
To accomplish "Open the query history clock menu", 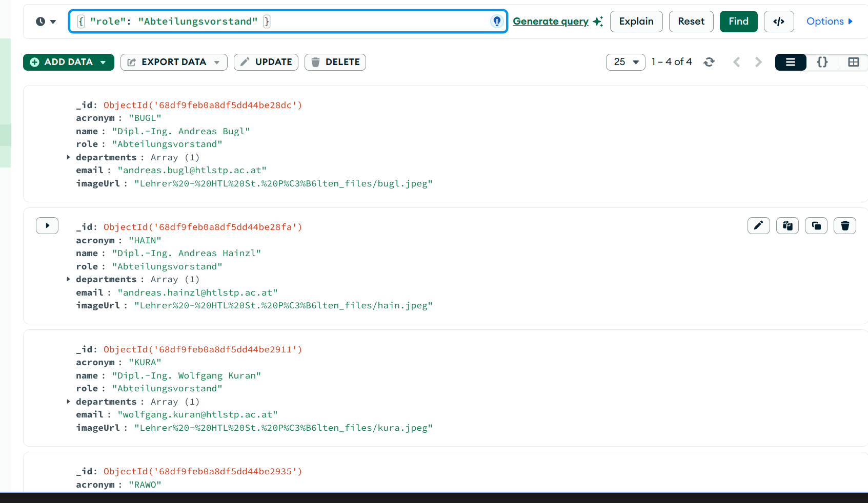I will coord(46,22).
